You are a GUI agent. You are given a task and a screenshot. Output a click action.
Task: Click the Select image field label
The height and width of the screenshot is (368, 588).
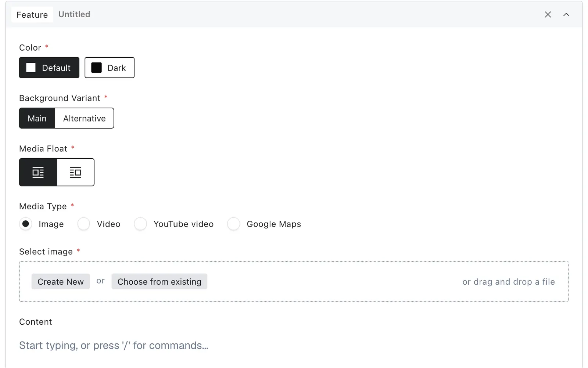pyautogui.click(x=46, y=252)
